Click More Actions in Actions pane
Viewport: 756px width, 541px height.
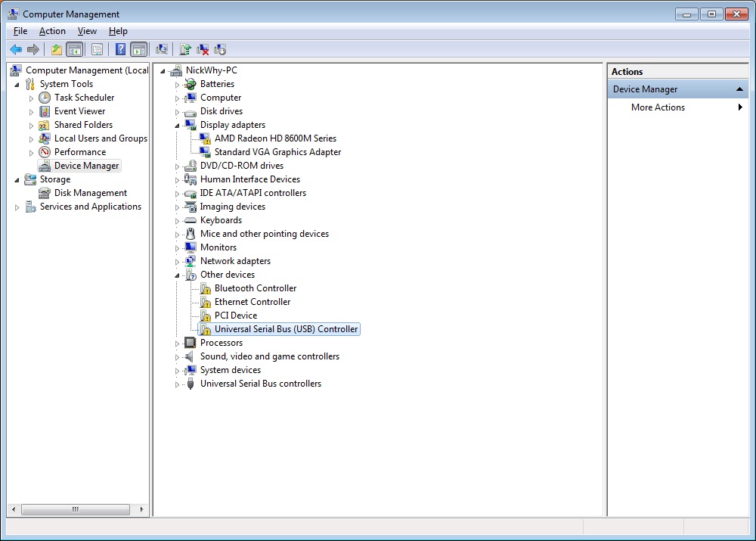[658, 107]
